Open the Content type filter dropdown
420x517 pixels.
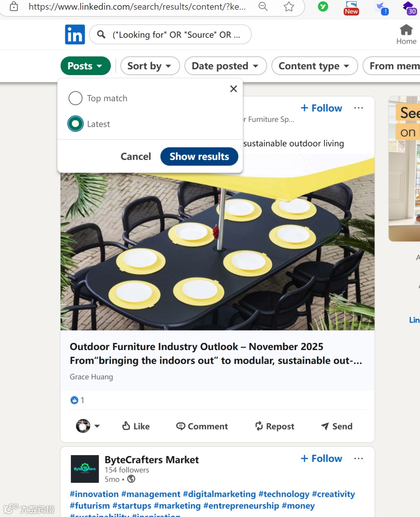point(314,66)
